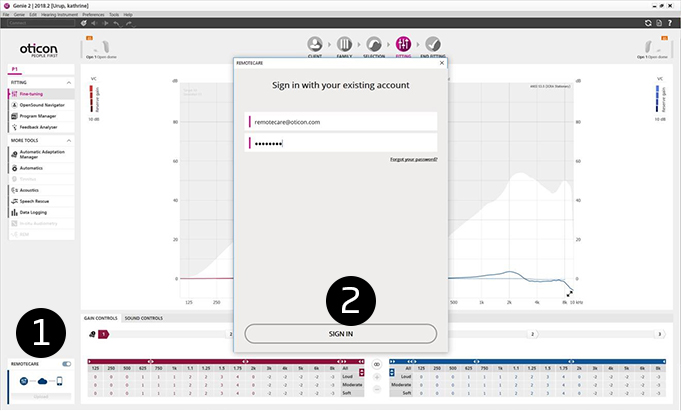Open the File menu
Screen dimensions: 681x411
pyautogui.click(x=6, y=15)
